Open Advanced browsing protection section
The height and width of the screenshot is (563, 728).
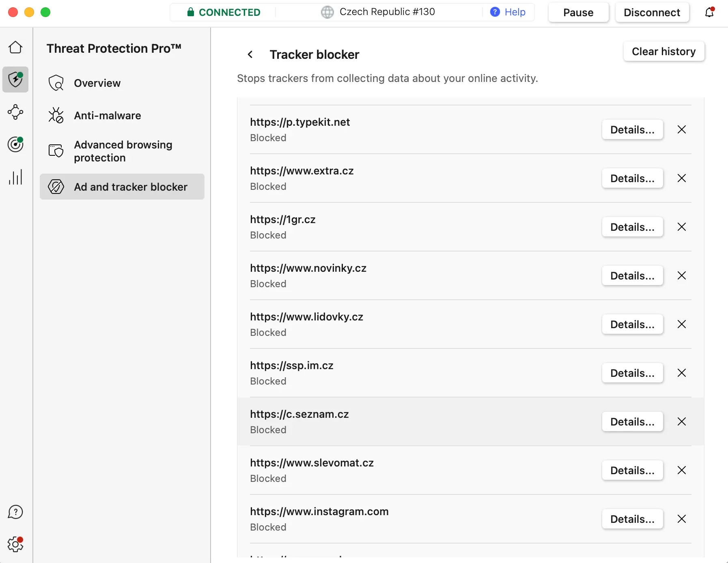coord(123,151)
